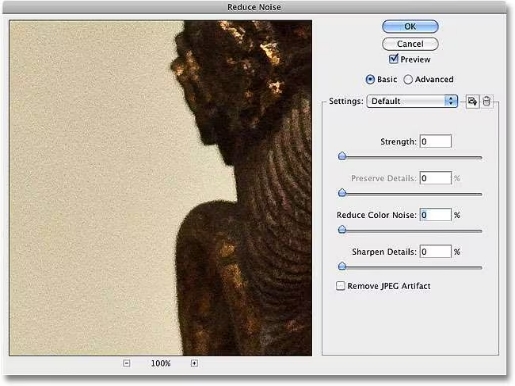Image resolution: width=515 pixels, height=386 pixels.
Task: Enable Remove JPEG Artifact checkbox
Action: coord(340,286)
